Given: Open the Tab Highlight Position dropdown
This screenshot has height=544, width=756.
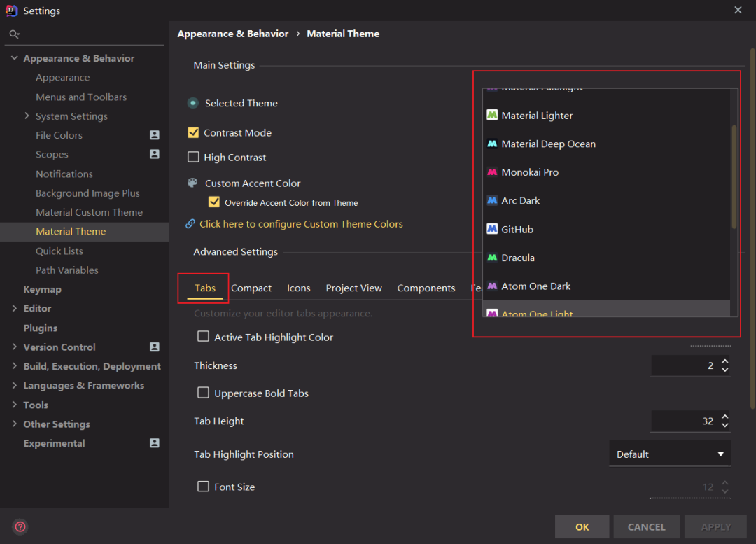Looking at the screenshot, I should tap(670, 454).
